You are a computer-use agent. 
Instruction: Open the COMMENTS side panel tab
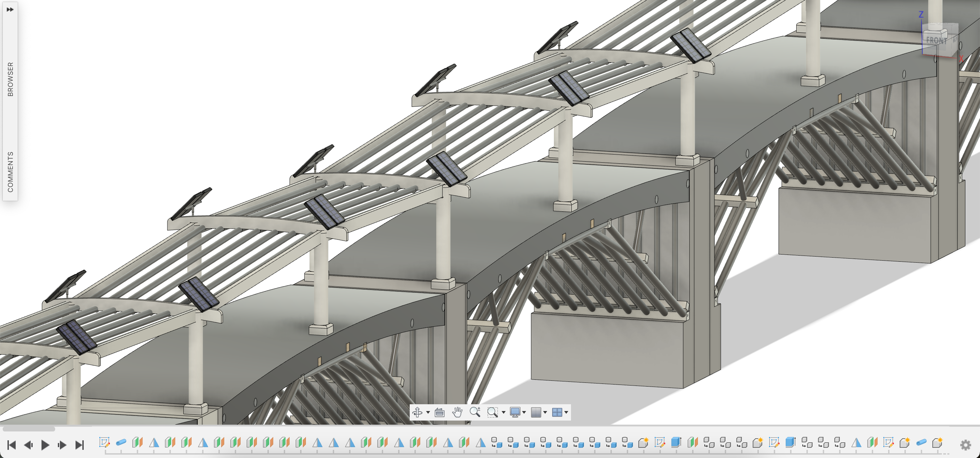(x=10, y=172)
